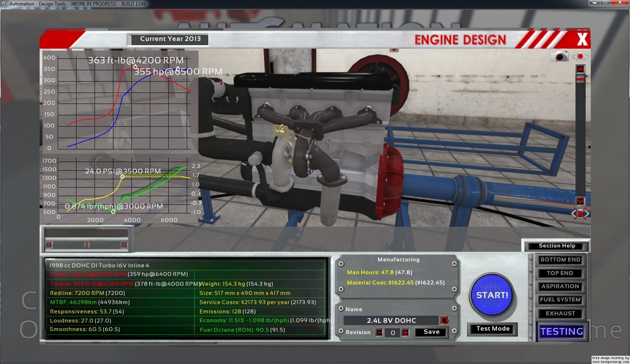Click the vertical scrollbar up arrow
This screenshot has width=630, height=364.
tap(580, 69)
